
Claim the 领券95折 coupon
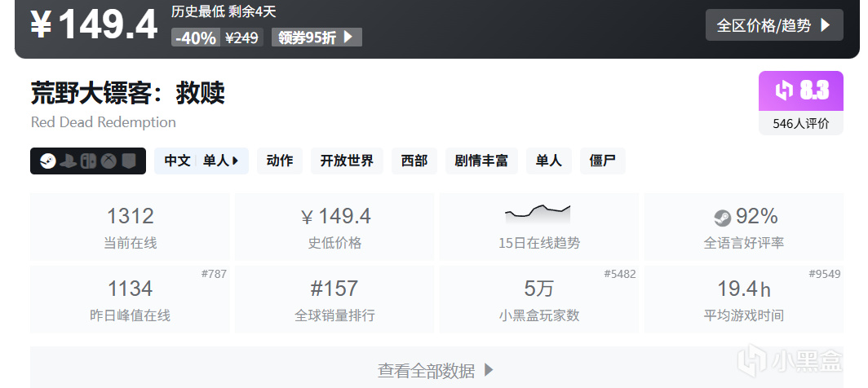[x=317, y=37]
